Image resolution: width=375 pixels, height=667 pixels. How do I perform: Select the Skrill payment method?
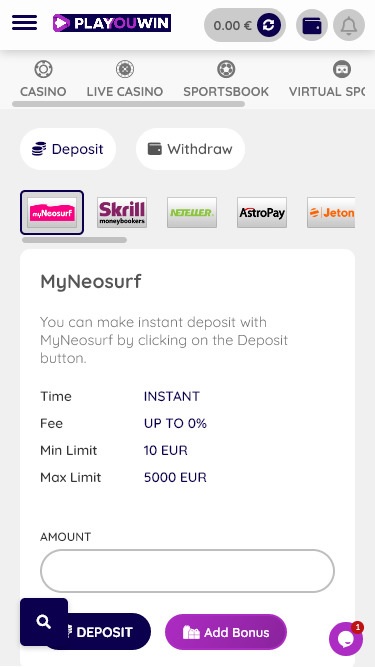click(122, 212)
